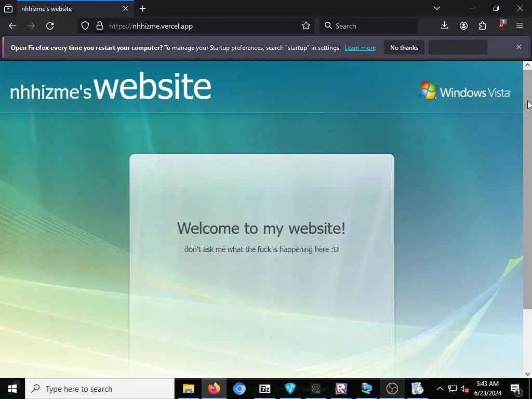Screen dimensions: 532x399
Task: Switch to OBS Studio in taskbar
Action: [392, 389]
